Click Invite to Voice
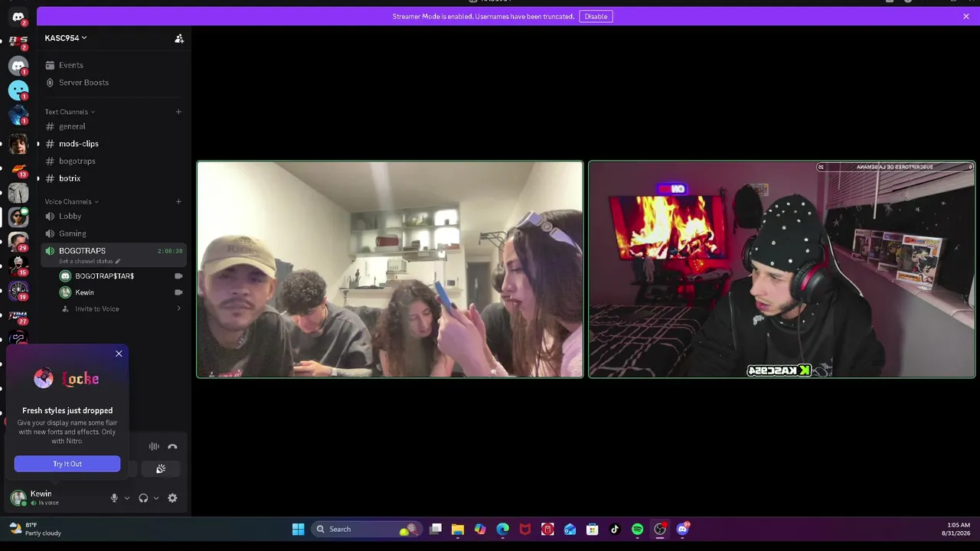 pos(97,309)
